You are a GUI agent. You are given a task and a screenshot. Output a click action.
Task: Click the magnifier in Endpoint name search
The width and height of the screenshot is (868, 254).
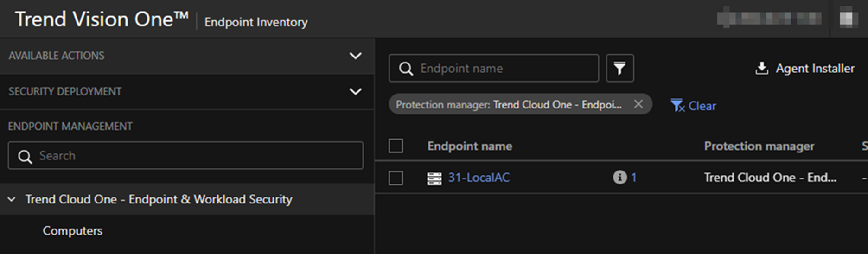[x=406, y=69]
